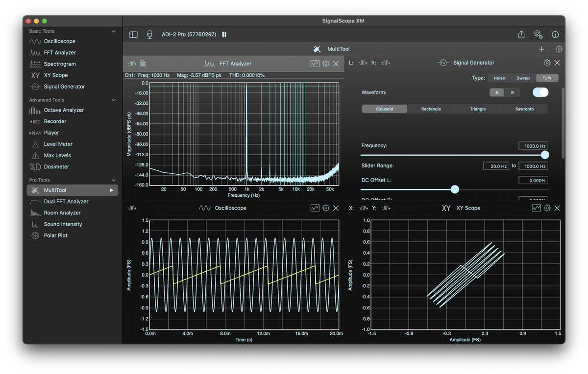Open Spectrogram from the sidebar
588x374 pixels.
click(x=60, y=64)
